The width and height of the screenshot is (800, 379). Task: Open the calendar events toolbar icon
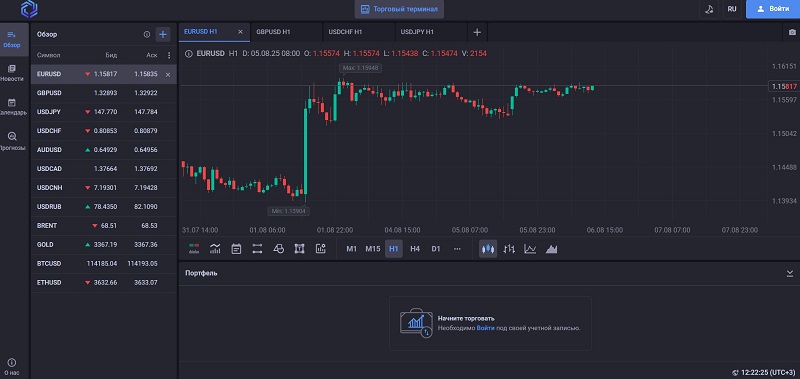(x=236, y=249)
